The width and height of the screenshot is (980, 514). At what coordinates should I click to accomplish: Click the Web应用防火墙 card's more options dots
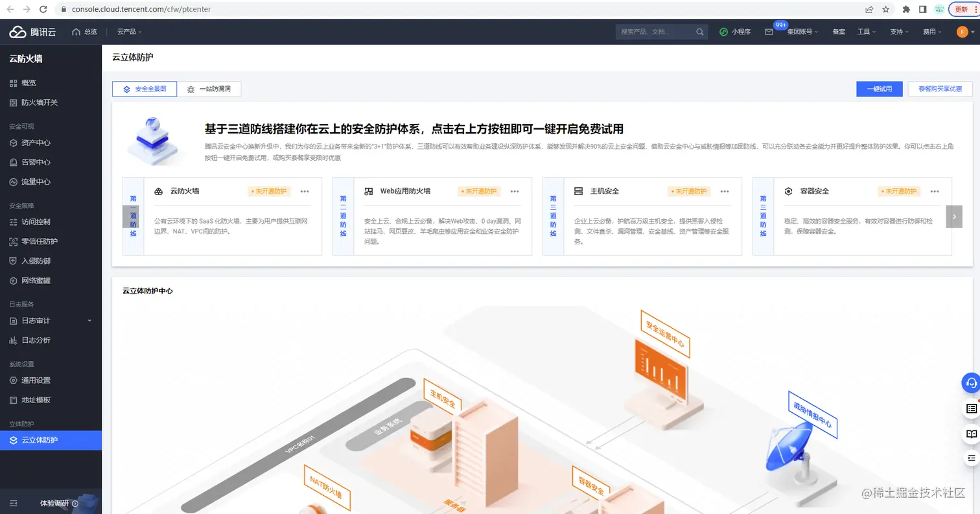tap(515, 191)
